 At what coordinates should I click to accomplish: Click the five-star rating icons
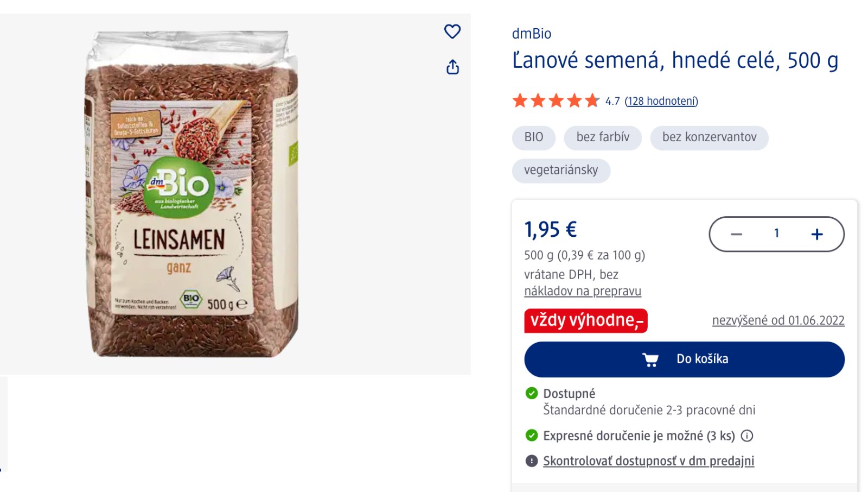(556, 101)
